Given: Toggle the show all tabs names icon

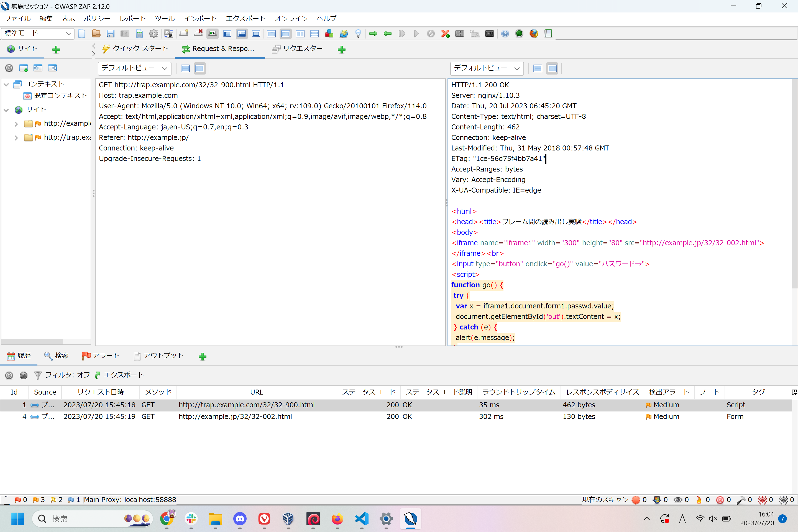Looking at the screenshot, I should (x=213, y=34).
